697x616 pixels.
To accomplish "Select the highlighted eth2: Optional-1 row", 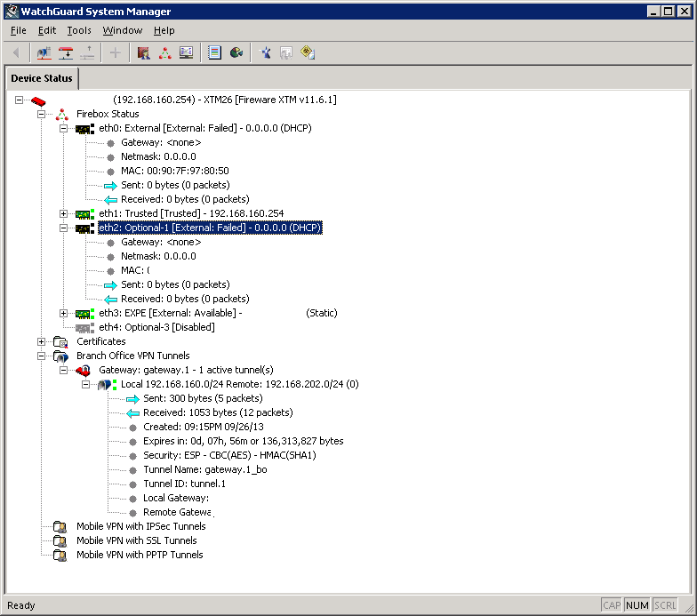I will (210, 228).
